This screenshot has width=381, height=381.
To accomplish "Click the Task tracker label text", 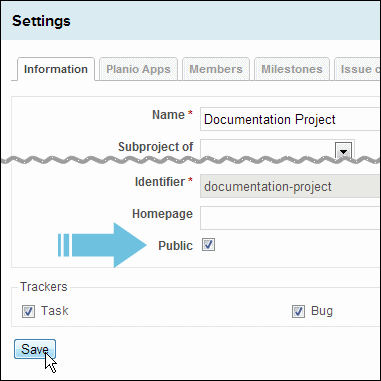I will (55, 311).
